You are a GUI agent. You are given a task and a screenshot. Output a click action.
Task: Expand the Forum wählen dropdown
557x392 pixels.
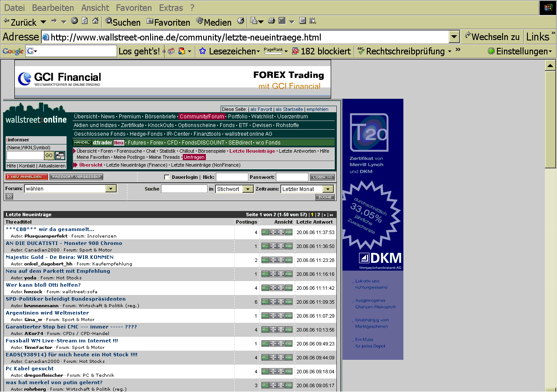tap(111, 189)
